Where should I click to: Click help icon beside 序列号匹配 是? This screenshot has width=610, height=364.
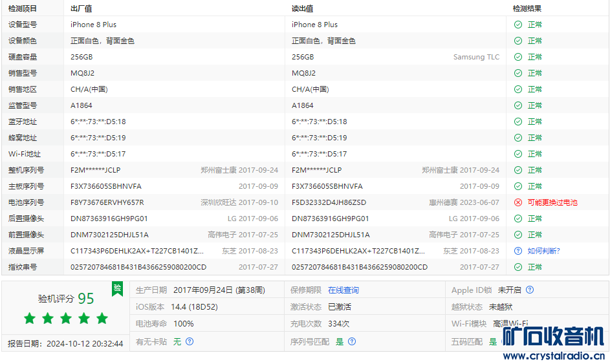[x=352, y=341]
